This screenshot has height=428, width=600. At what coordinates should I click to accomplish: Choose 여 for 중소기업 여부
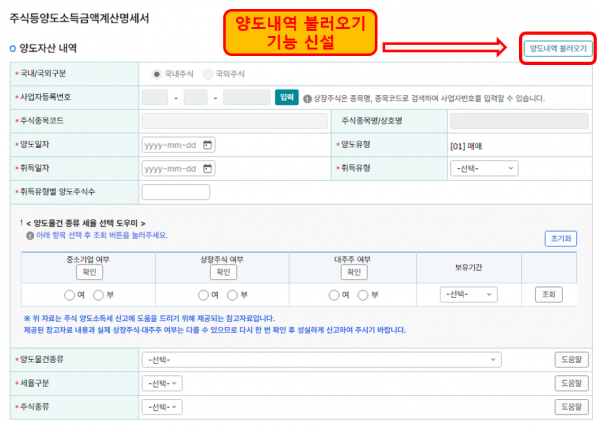69,295
